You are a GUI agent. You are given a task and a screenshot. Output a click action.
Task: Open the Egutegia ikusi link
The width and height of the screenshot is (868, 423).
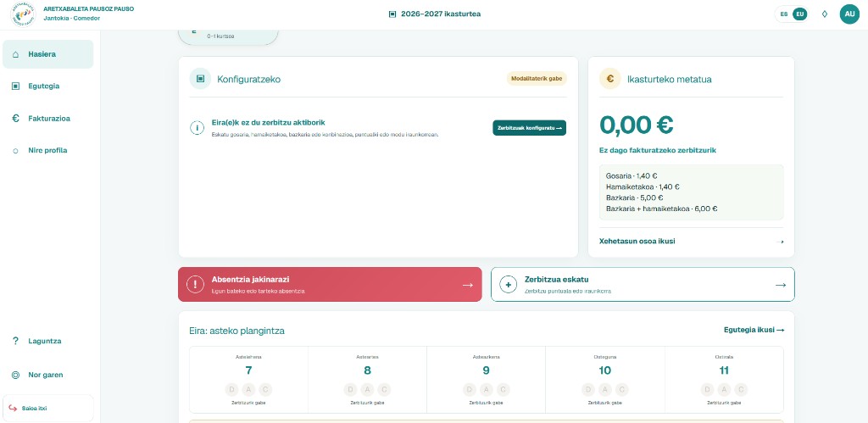coord(754,330)
